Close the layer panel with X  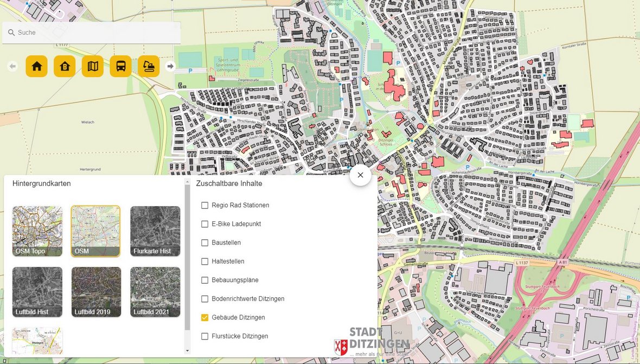pos(360,175)
